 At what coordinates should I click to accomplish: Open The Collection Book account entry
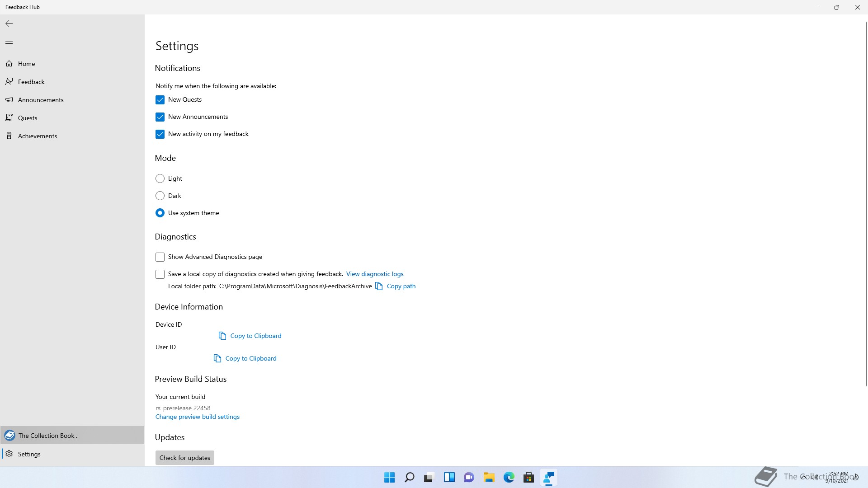tap(72, 436)
